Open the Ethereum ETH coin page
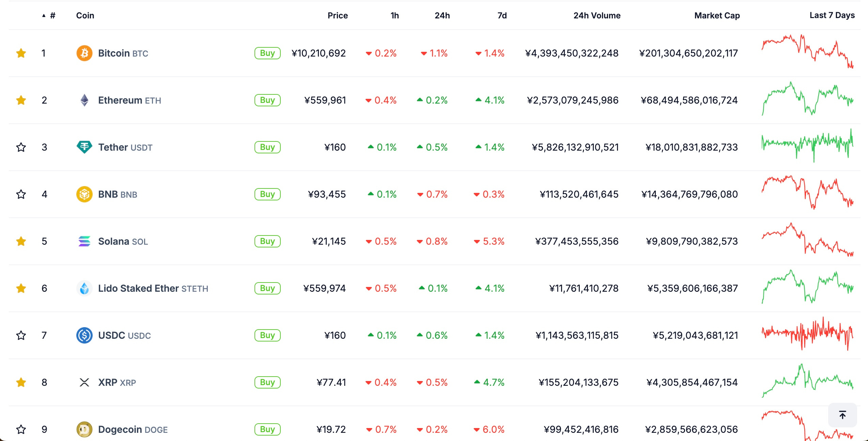Viewport: 868px width, 441px height. [129, 100]
